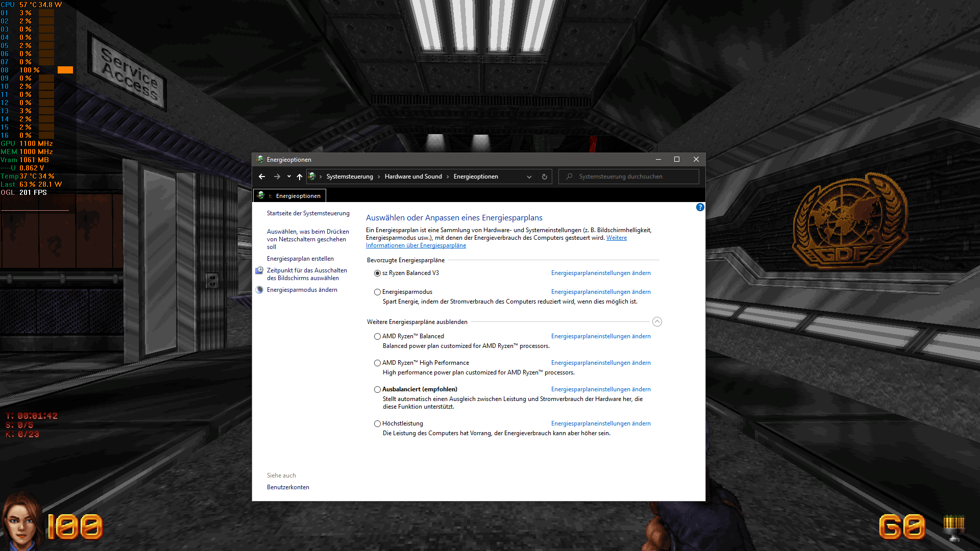980x551 pixels.
Task: Collapse the Weitere Energiesparpläne section
Action: [657, 321]
